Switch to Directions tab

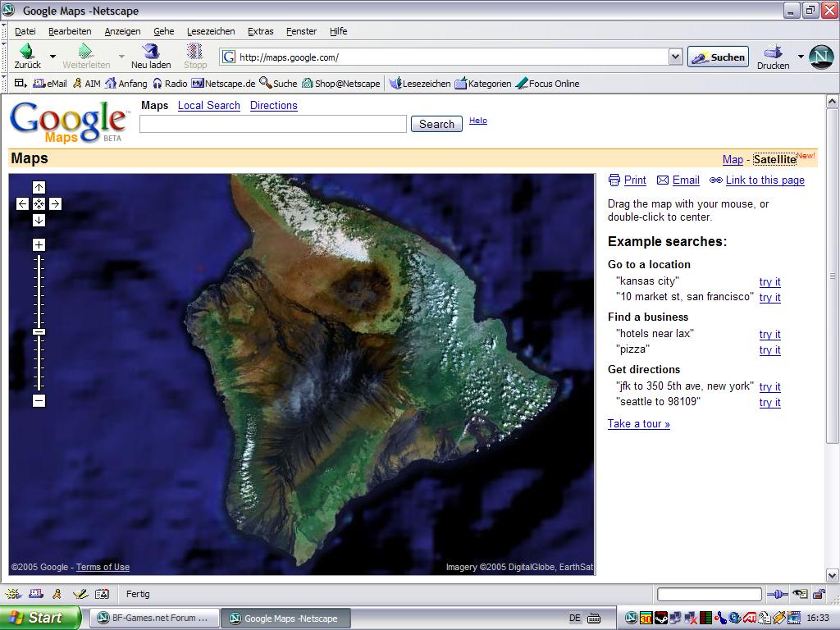click(x=274, y=106)
